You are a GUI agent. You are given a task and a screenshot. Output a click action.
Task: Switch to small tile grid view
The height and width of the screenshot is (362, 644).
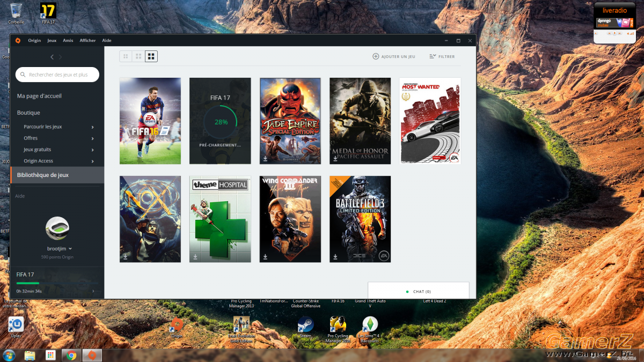(126, 56)
